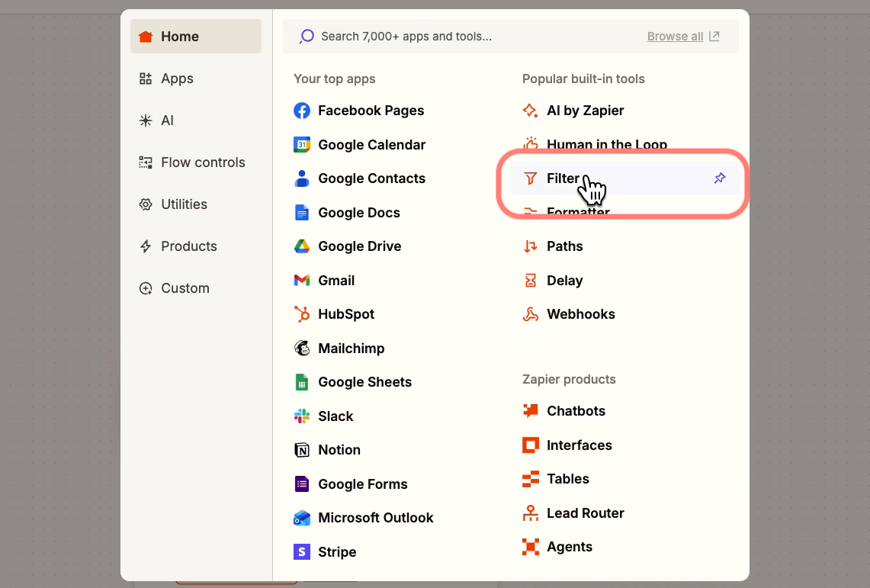
Task: Select Human in the Loop tool
Action: pyautogui.click(x=607, y=145)
